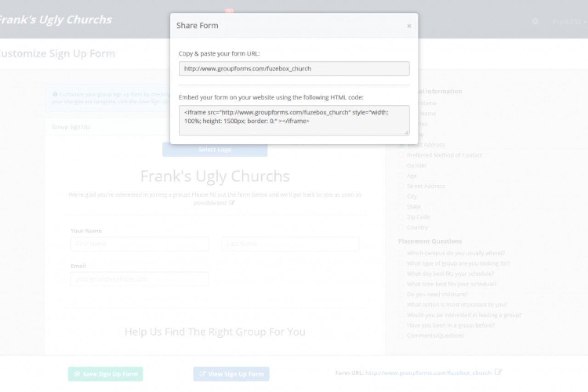This screenshot has width=588, height=392.
Task: Click the First Name input field
Action: [140, 244]
